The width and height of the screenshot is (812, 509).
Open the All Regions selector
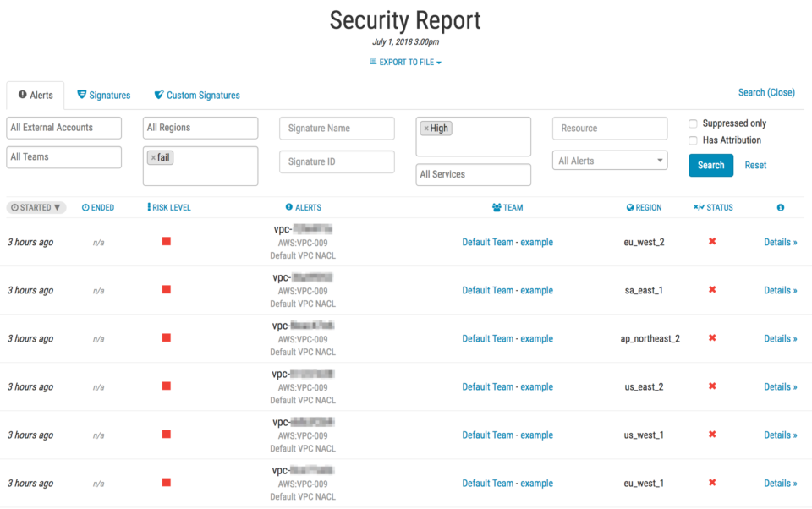200,128
